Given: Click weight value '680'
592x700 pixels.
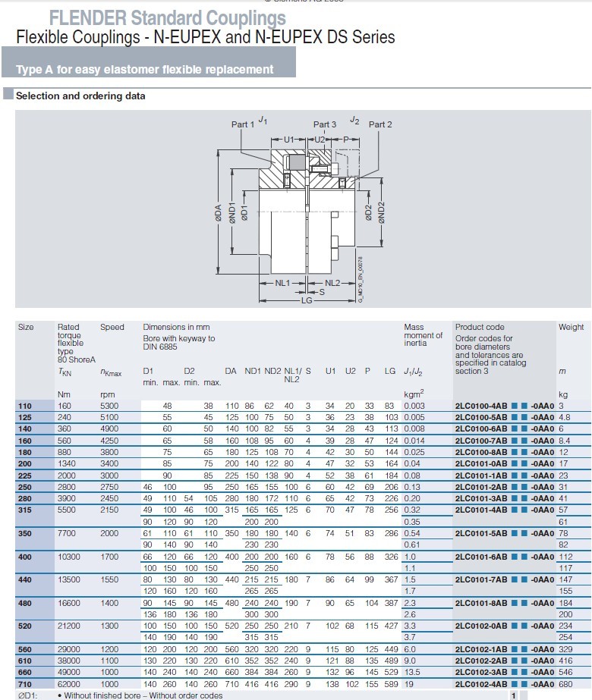Looking at the screenshot, I should click(x=565, y=684).
